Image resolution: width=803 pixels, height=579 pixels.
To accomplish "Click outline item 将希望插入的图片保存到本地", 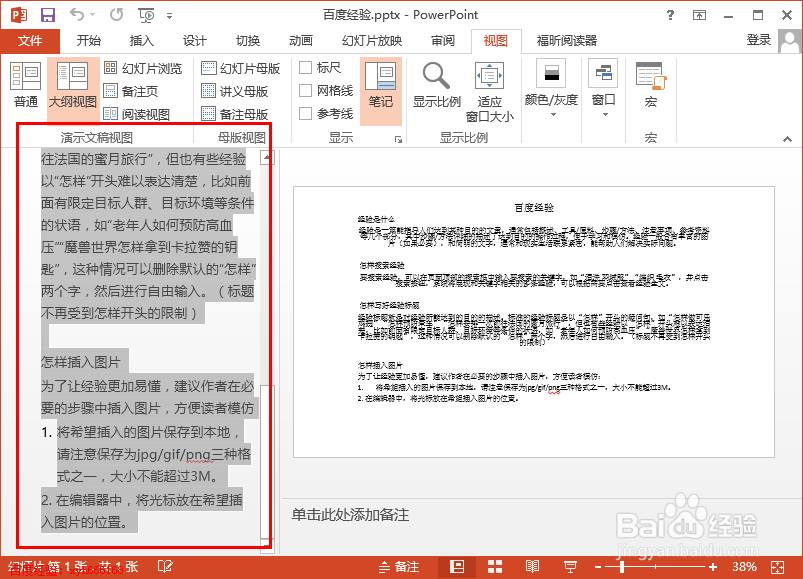I will 149,433.
